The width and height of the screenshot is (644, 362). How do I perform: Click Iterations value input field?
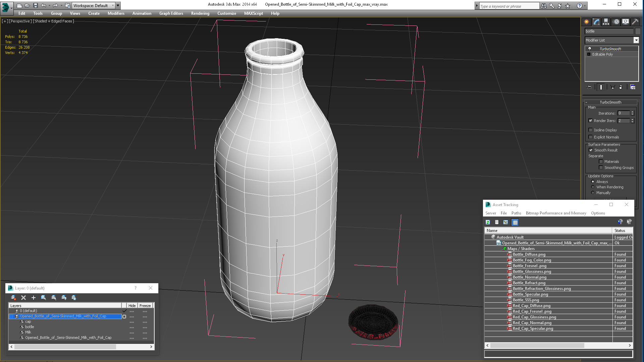click(624, 113)
